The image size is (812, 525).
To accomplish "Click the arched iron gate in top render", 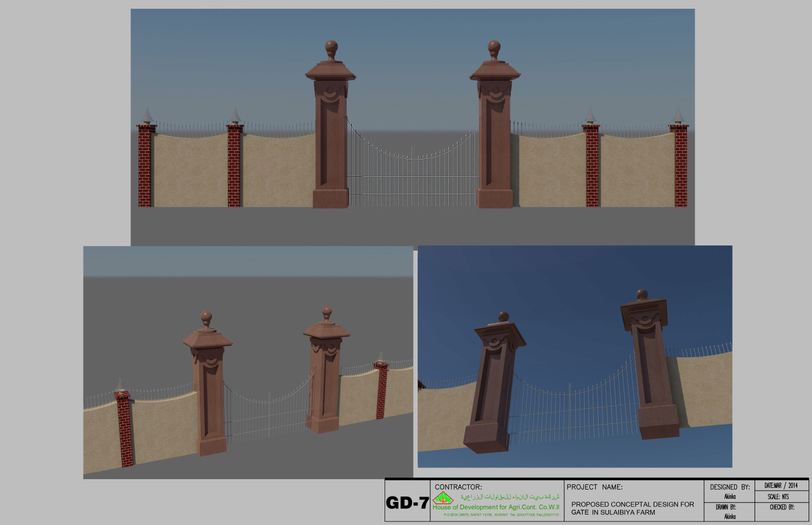I will 412,174.
